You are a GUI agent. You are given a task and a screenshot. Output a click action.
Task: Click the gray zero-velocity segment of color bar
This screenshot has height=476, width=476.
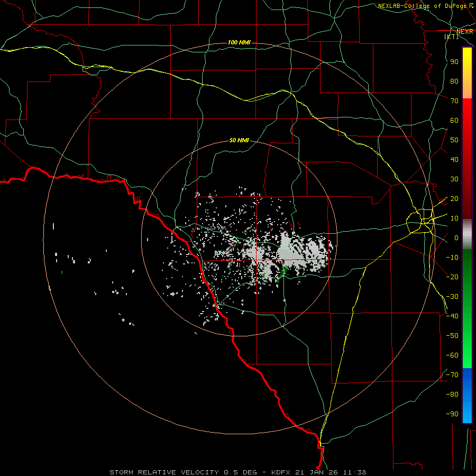point(467,234)
